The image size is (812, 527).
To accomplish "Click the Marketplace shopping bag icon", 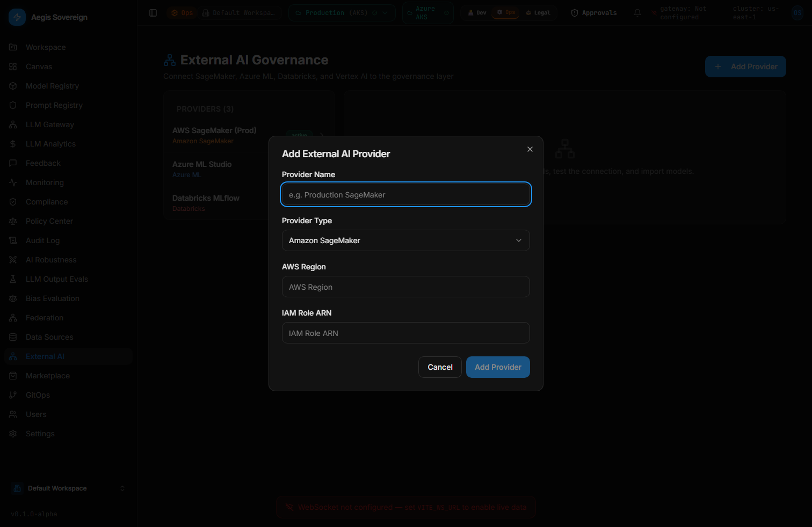I will tap(13, 376).
